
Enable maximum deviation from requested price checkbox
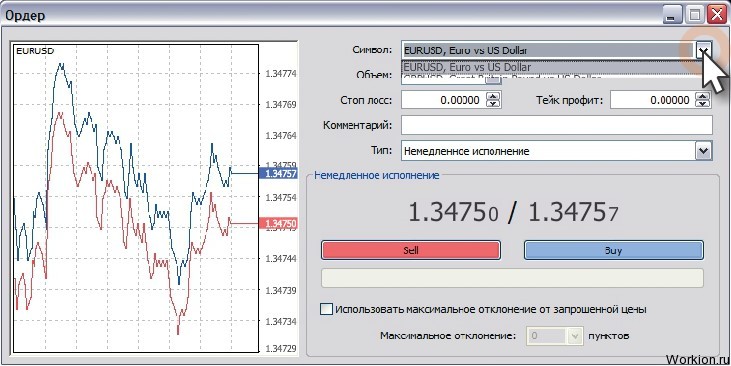point(327,309)
